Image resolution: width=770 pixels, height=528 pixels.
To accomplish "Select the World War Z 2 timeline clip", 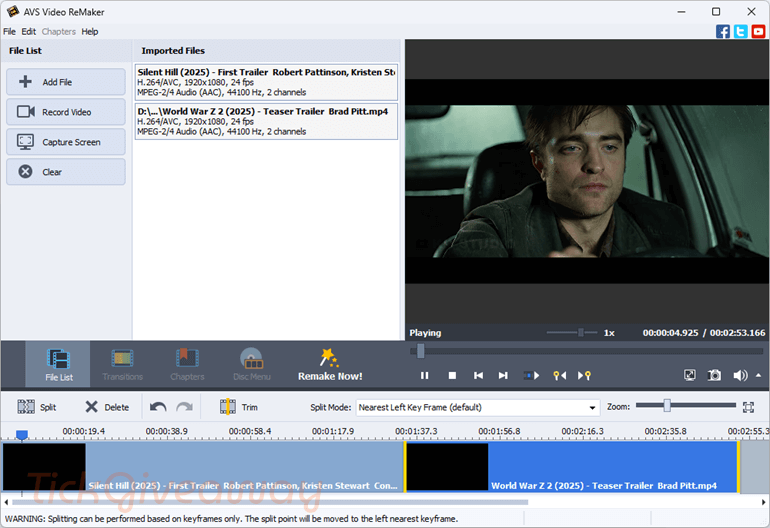I will click(572, 467).
